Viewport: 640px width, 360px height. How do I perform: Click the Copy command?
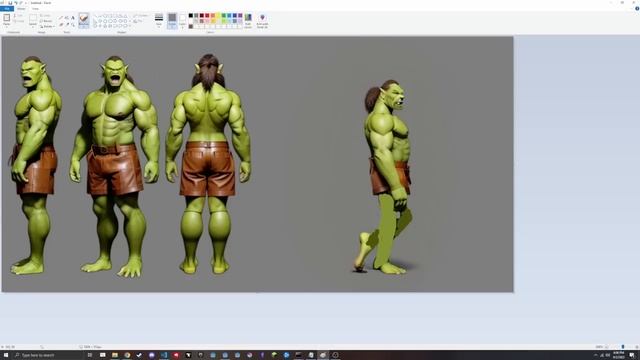(19, 21)
